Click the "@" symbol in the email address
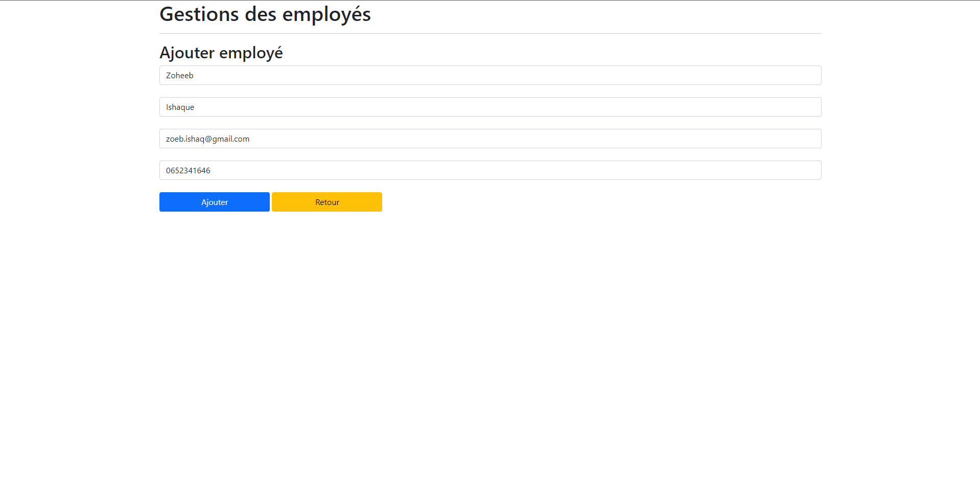Viewport: 980px width, 479px height. tap(208, 139)
